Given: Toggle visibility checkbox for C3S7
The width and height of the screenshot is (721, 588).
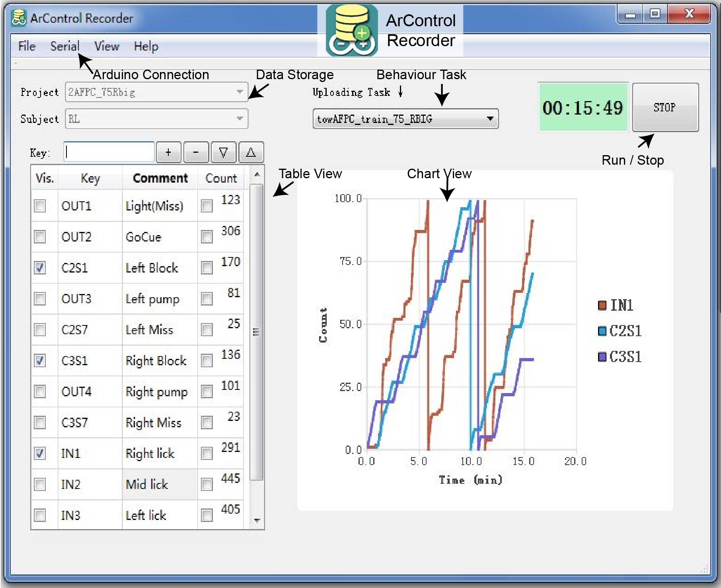Looking at the screenshot, I should pos(40,423).
